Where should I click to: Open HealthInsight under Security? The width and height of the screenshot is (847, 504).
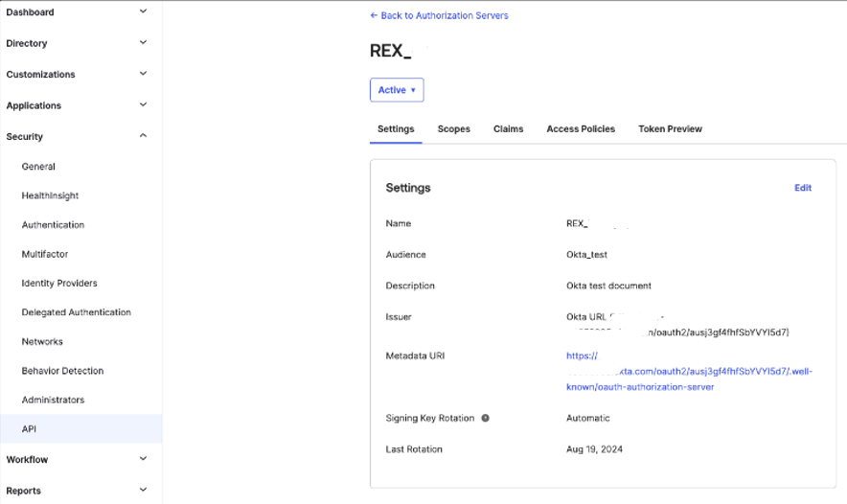[x=50, y=195]
